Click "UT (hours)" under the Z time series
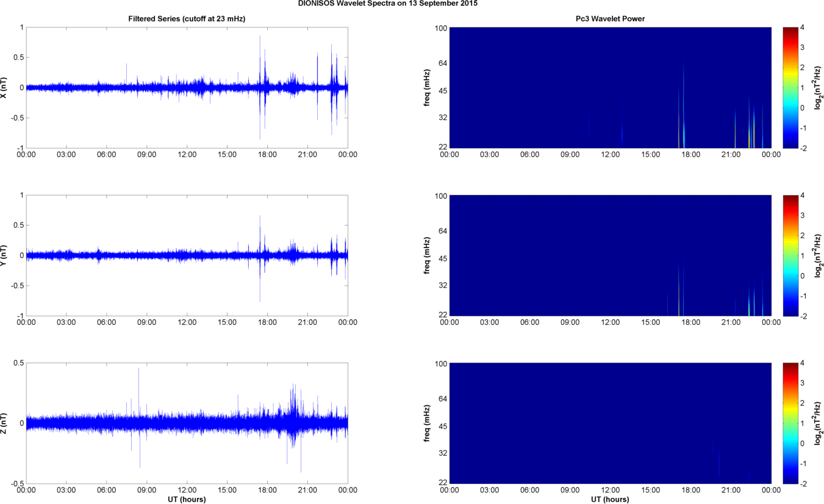Screen dimensions: 824x504 [187, 500]
